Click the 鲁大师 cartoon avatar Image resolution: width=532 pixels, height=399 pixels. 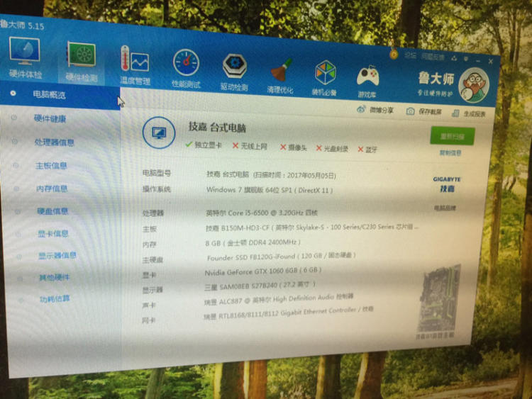(x=474, y=86)
